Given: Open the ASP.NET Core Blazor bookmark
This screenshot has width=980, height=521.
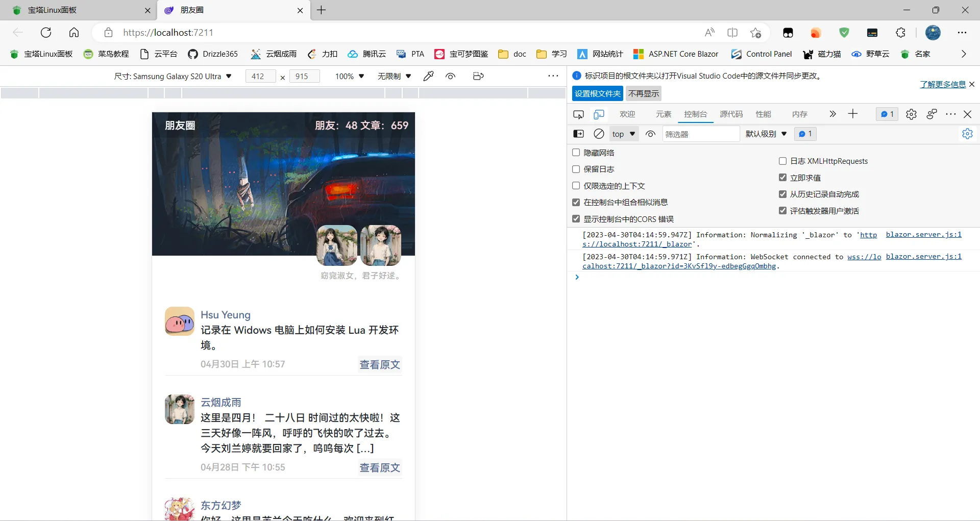Looking at the screenshot, I should [676, 54].
